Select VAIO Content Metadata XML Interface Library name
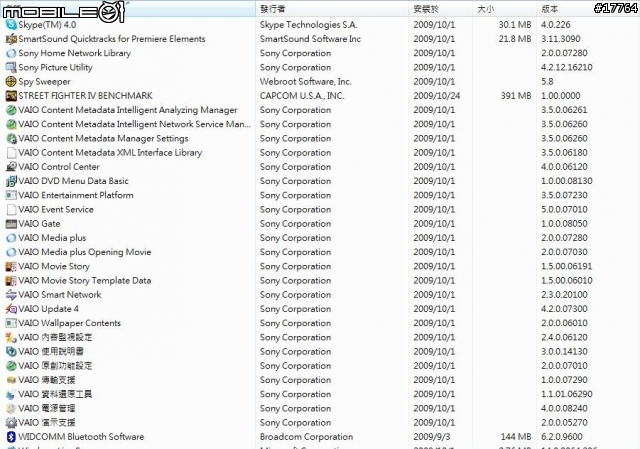640x449 pixels. [x=110, y=153]
